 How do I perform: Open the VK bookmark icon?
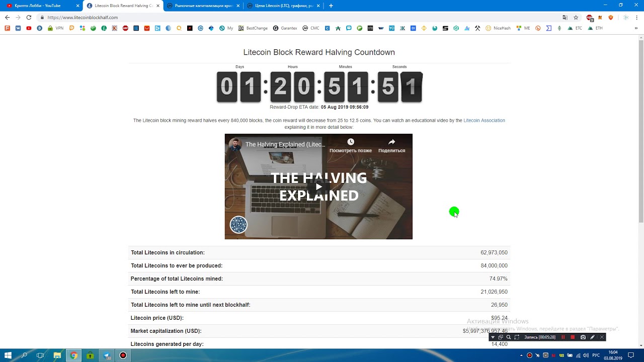coord(18,28)
